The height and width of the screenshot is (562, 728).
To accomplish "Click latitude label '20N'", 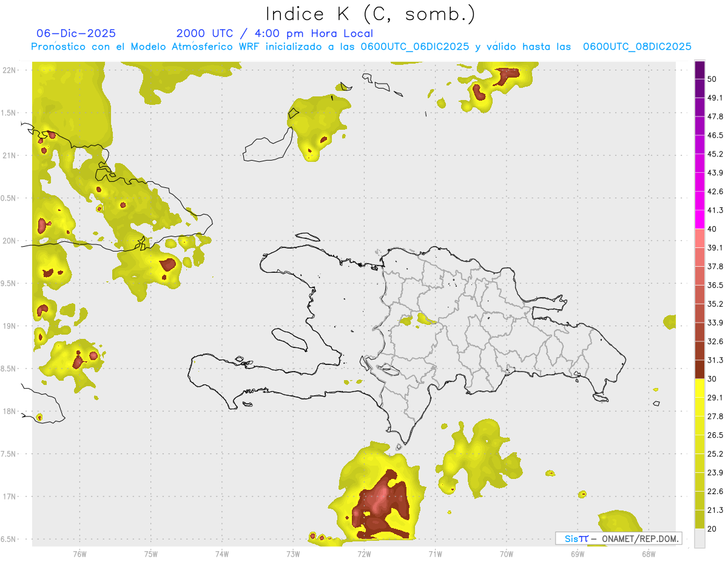I will coord(10,241).
